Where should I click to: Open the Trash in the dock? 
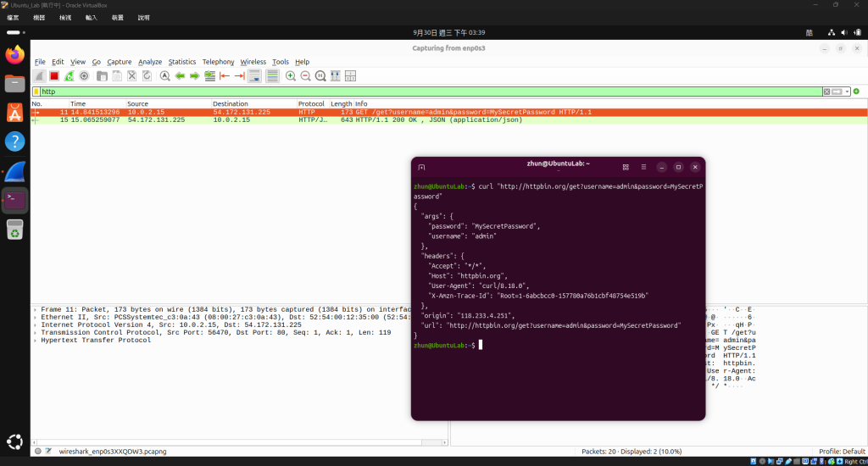15,229
